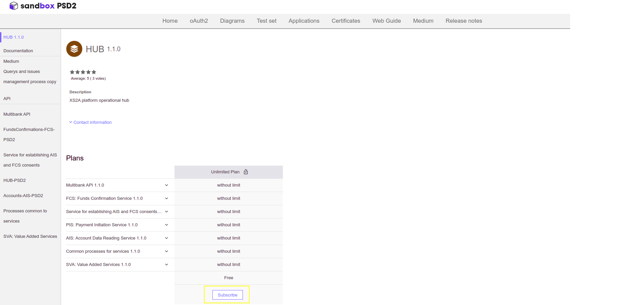
Task: Select HUB 1.1.0 in the sidebar
Action: (14, 37)
